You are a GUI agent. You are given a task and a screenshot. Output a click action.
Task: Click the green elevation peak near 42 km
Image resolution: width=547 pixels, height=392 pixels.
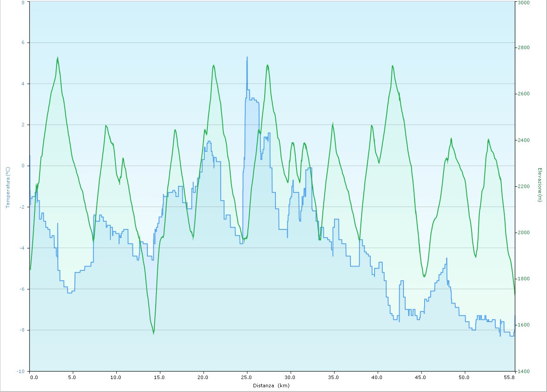pos(392,66)
